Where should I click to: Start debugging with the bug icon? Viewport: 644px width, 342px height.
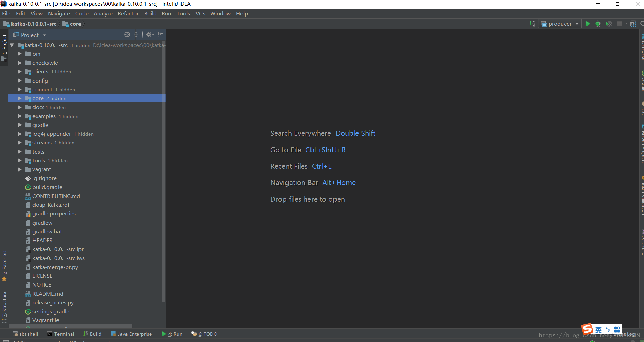pyautogui.click(x=598, y=24)
